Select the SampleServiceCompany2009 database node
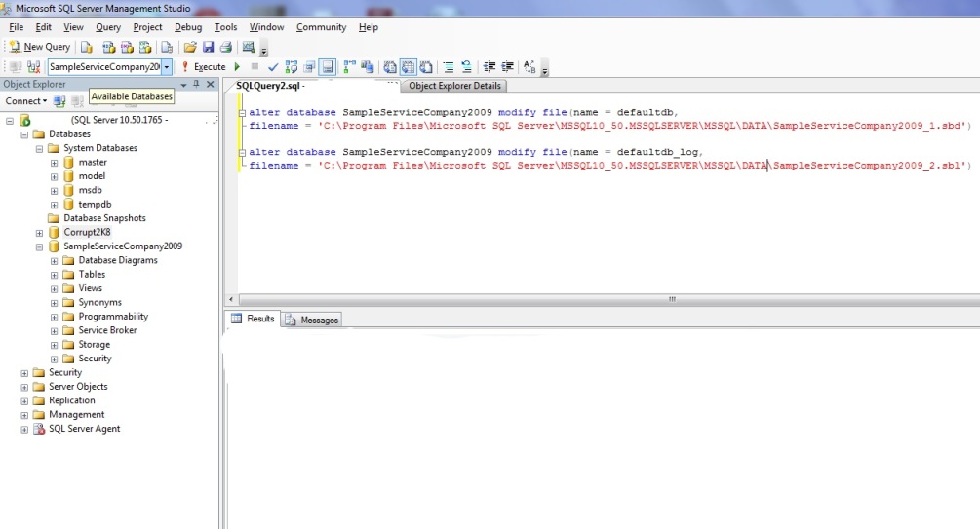Screen dimensions: 980x529 pos(122,246)
